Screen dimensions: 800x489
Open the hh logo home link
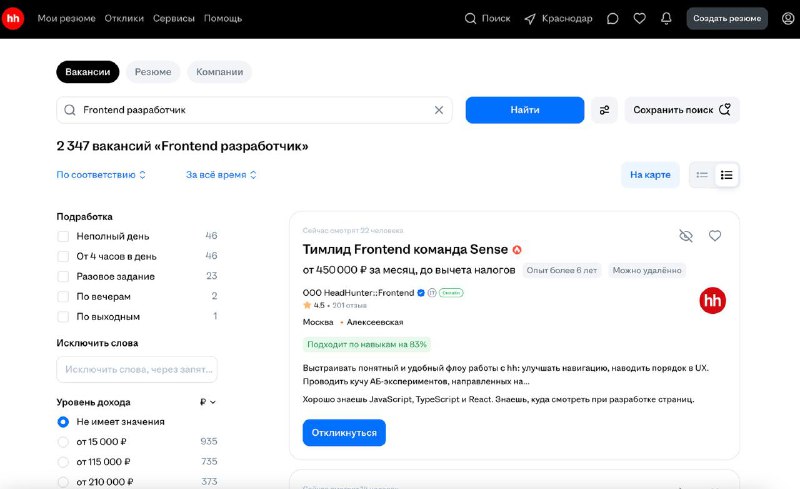[13, 18]
